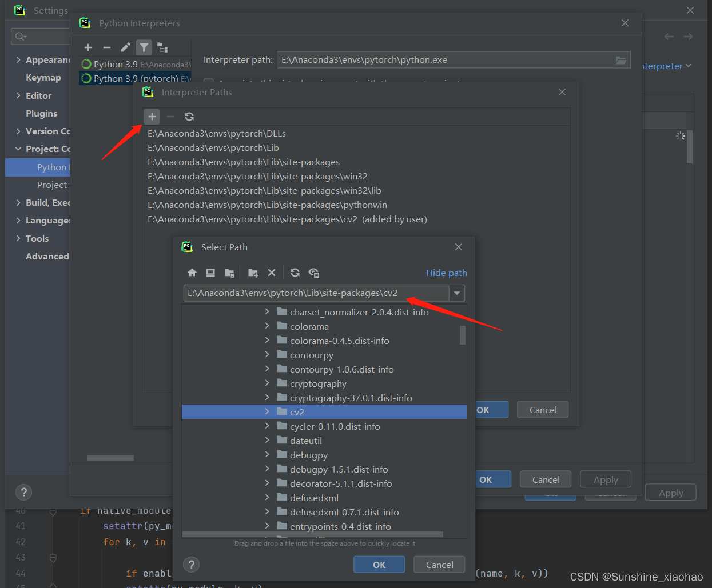Expand the Tools section in Settings
This screenshot has height=588, width=712.
tap(18, 238)
